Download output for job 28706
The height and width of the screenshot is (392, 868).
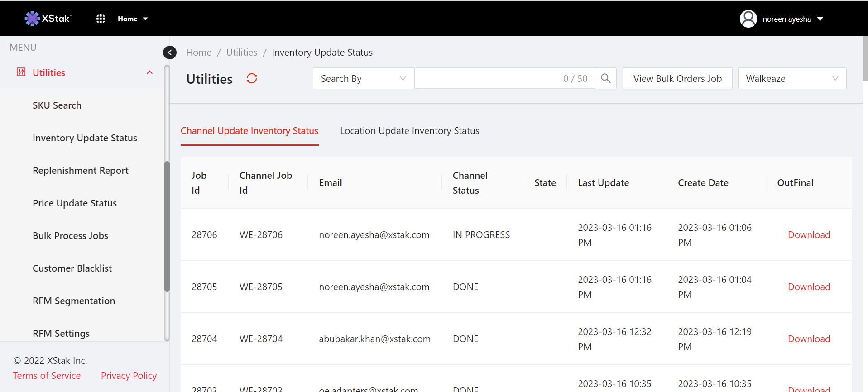[x=809, y=235]
